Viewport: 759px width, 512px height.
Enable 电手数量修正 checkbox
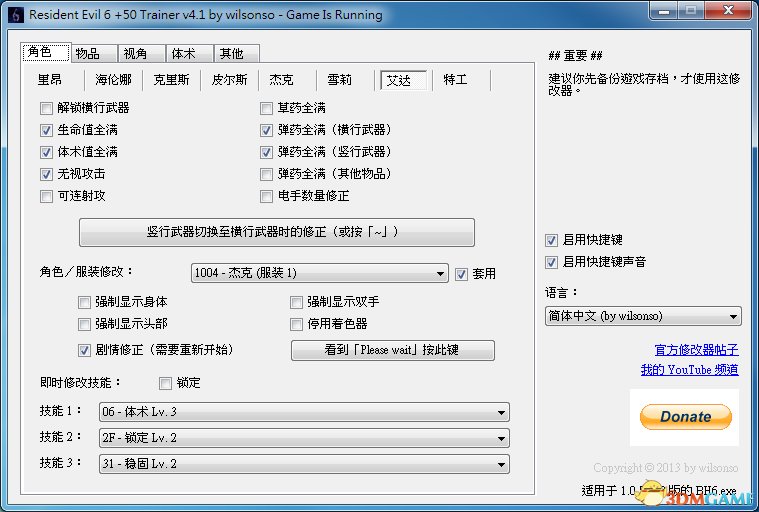[266, 196]
